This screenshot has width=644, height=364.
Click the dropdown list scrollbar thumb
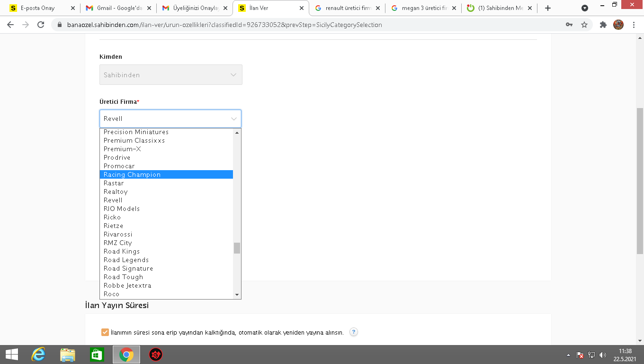(237, 248)
